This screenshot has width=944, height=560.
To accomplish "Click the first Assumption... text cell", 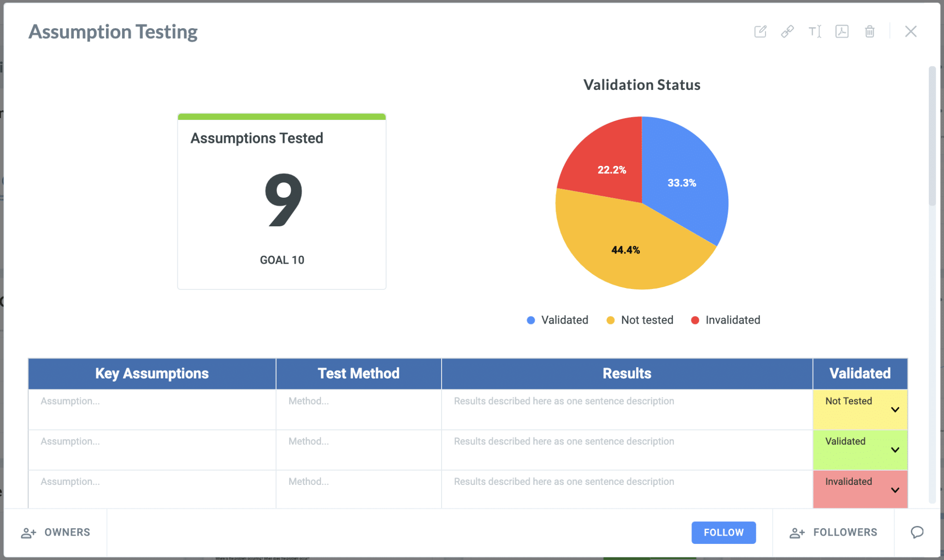I will (70, 401).
